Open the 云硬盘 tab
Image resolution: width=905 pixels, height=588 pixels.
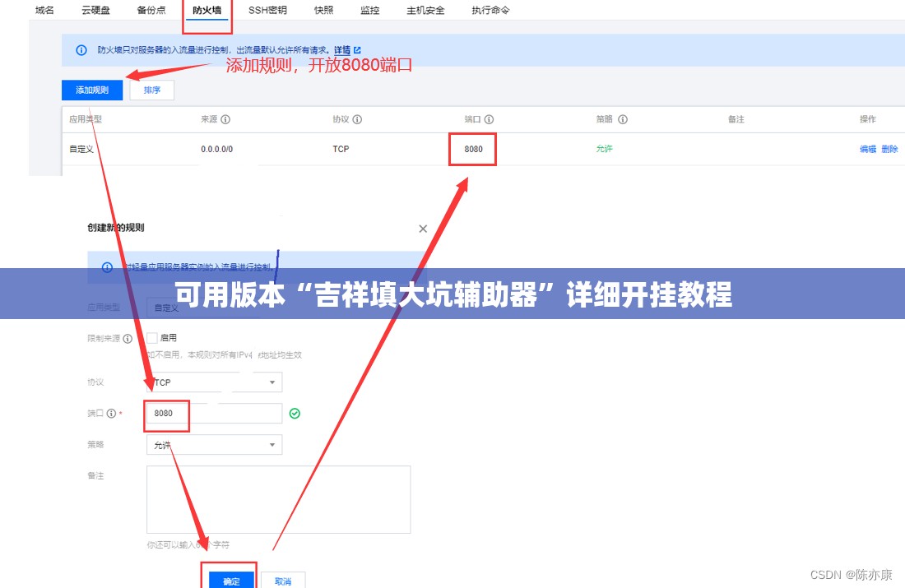click(x=95, y=10)
